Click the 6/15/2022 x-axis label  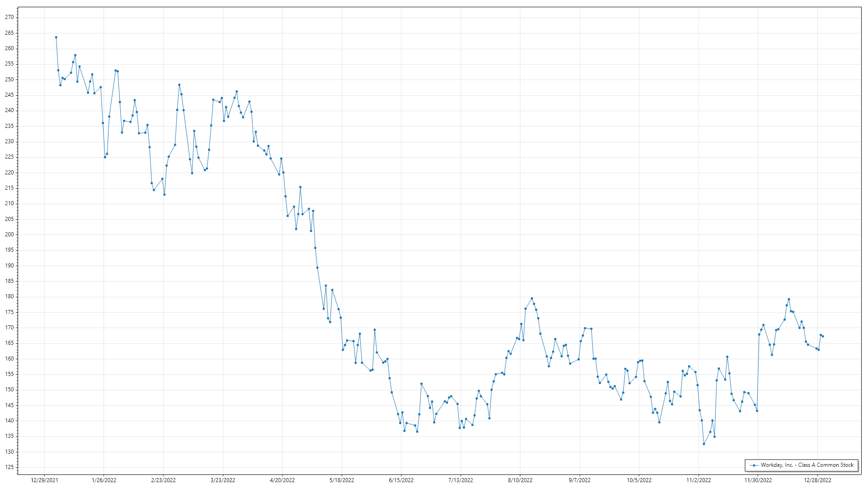[401, 480]
